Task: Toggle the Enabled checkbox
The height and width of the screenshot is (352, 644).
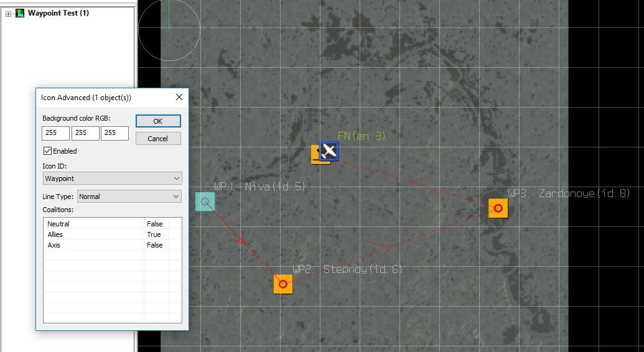Action: 48,151
